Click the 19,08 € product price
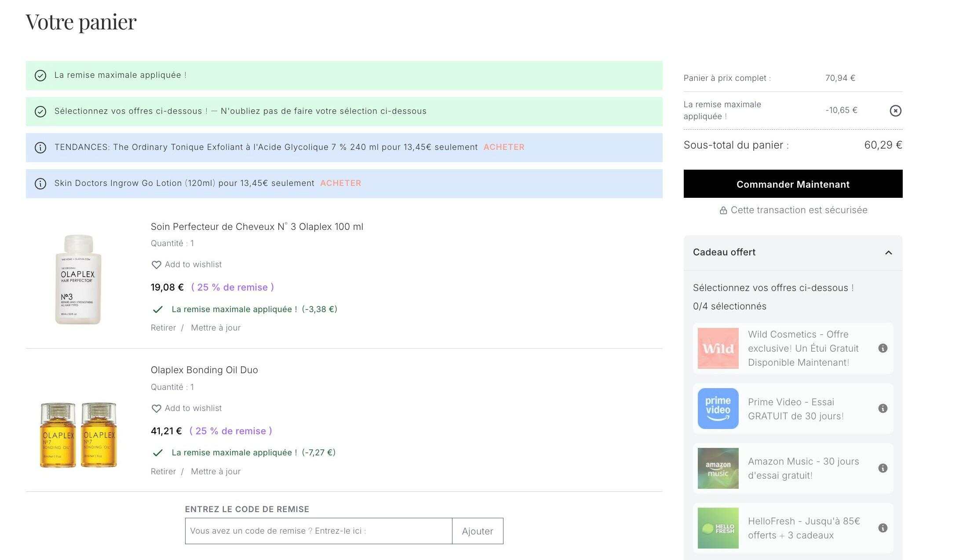The width and height of the screenshot is (970, 560). 167,287
